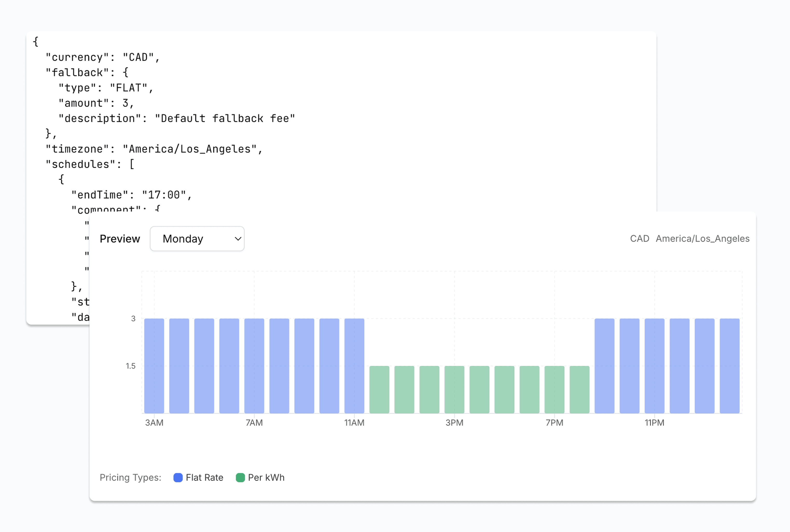The image size is (790, 532).
Task: Click the "currency": "CAD" line in JSON
Action: click(102, 57)
